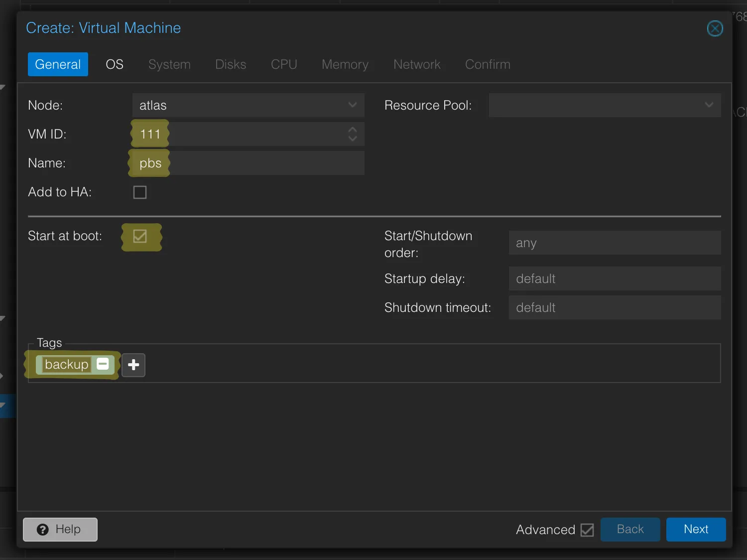
Task: Switch to the Memory tab
Action: (345, 64)
